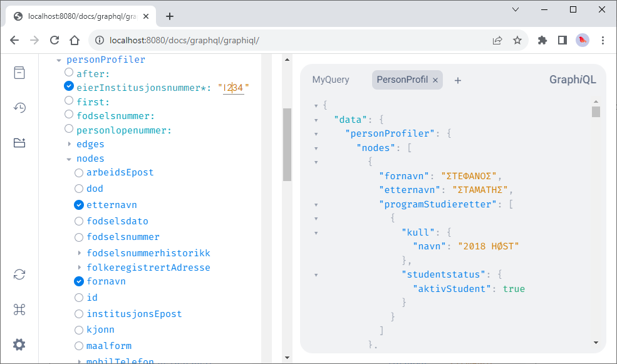This screenshot has height=364, width=617.
Task: Bookmark this page with the star icon
Action: click(517, 40)
